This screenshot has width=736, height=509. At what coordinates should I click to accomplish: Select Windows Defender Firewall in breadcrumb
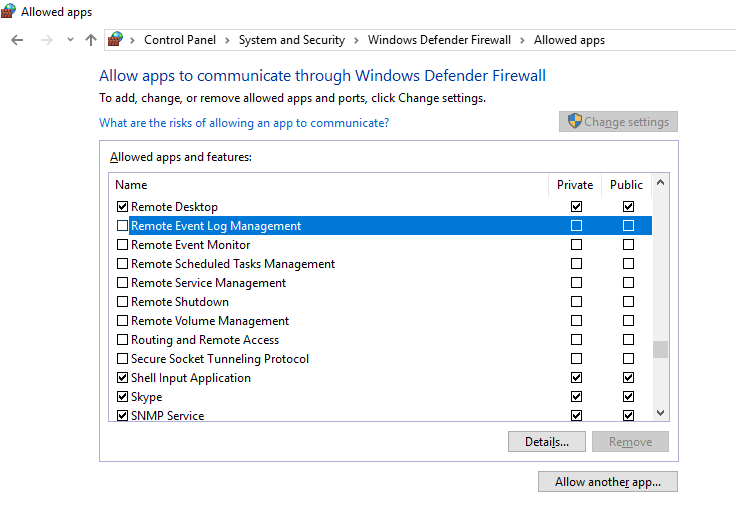click(439, 40)
